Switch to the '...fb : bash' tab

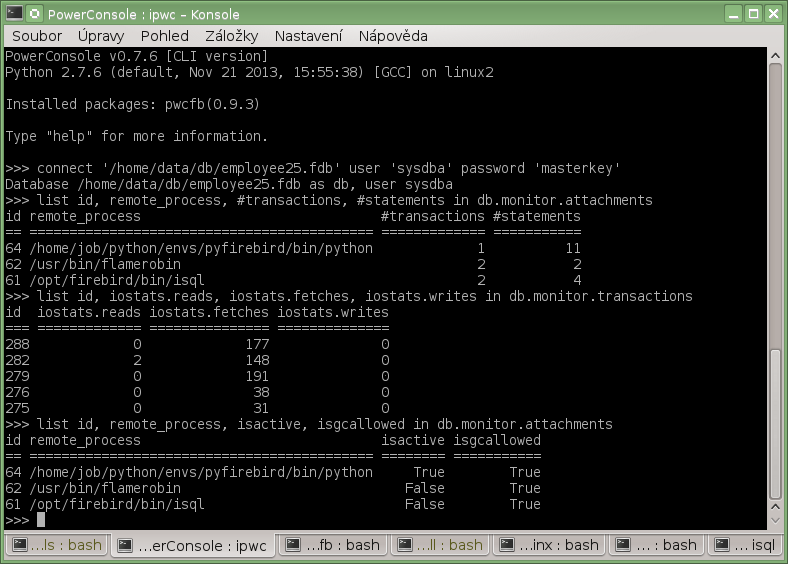coord(333,545)
